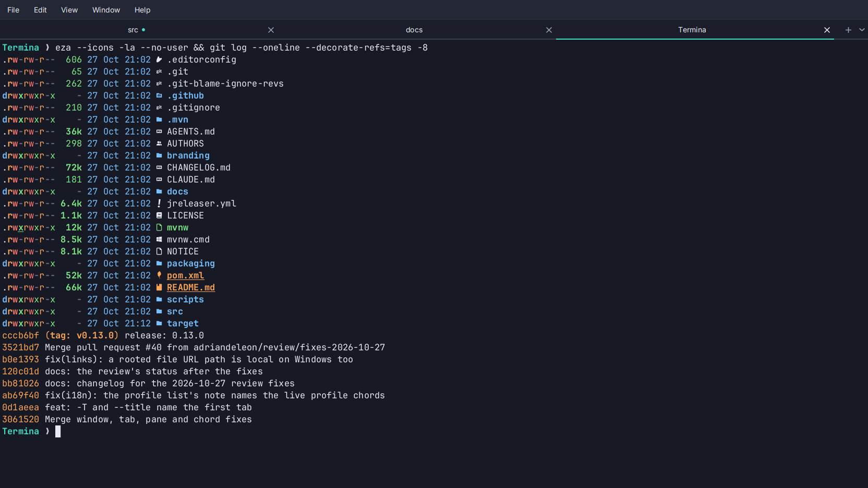868x488 pixels.
Task: Click the license icon beside LICENSE
Action: click(x=159, y=216)
